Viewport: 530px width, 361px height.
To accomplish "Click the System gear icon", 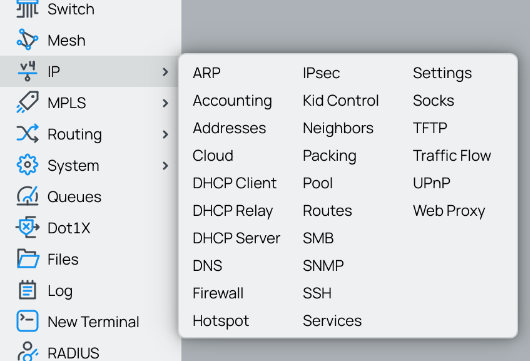I will pyautogui.click(x=27, y=165).
